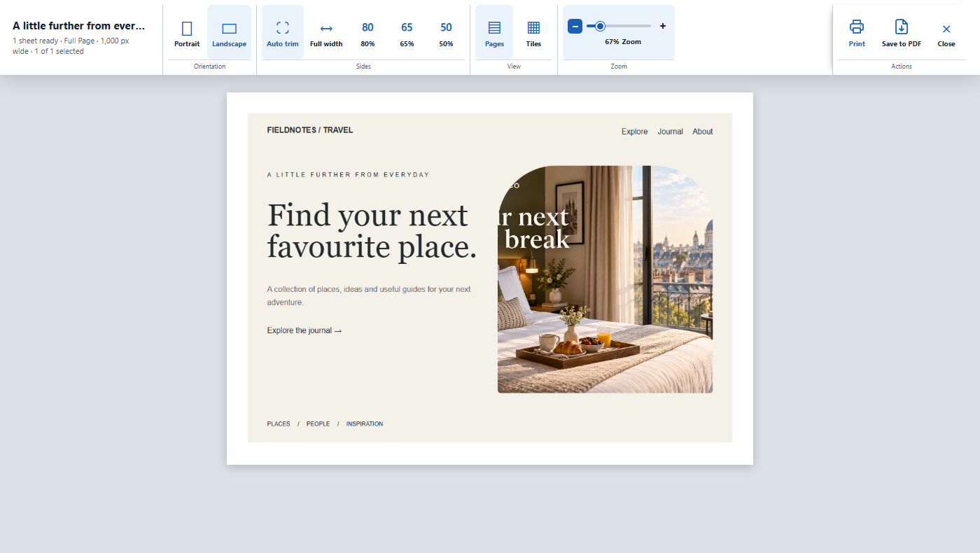Select Portrait orientation

click(187, 33)
